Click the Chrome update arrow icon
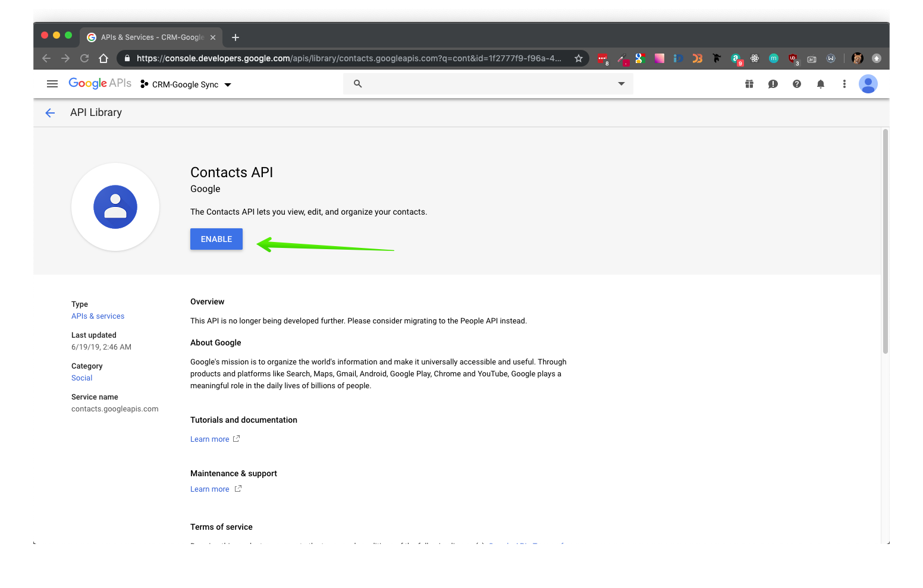The width and height of the screenshot is (923, 588). (x=877, y=58)
